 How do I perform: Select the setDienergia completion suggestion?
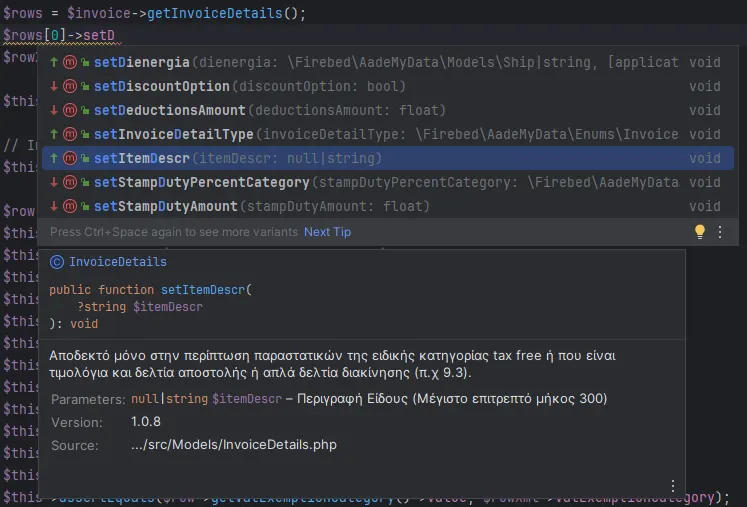coord(141,63)
